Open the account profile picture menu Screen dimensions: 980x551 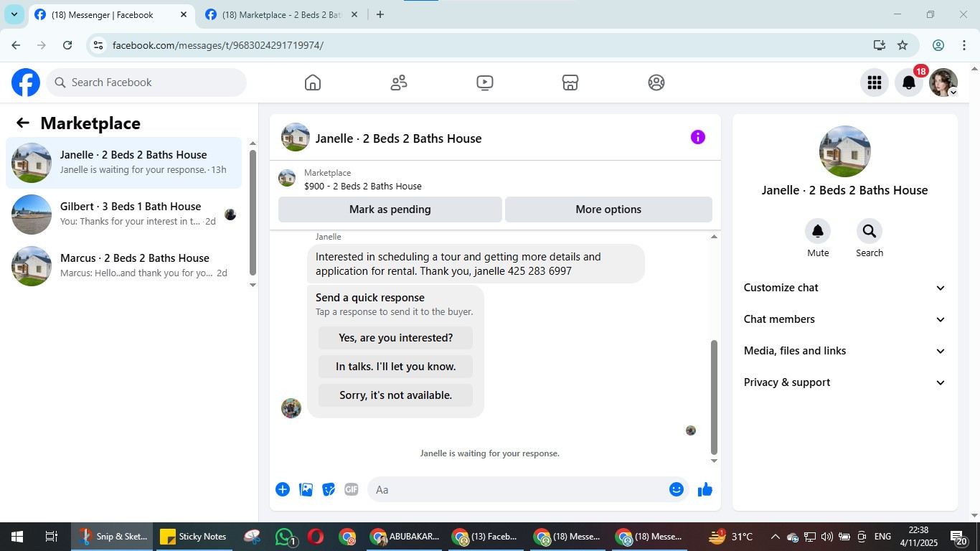[943, 83]
